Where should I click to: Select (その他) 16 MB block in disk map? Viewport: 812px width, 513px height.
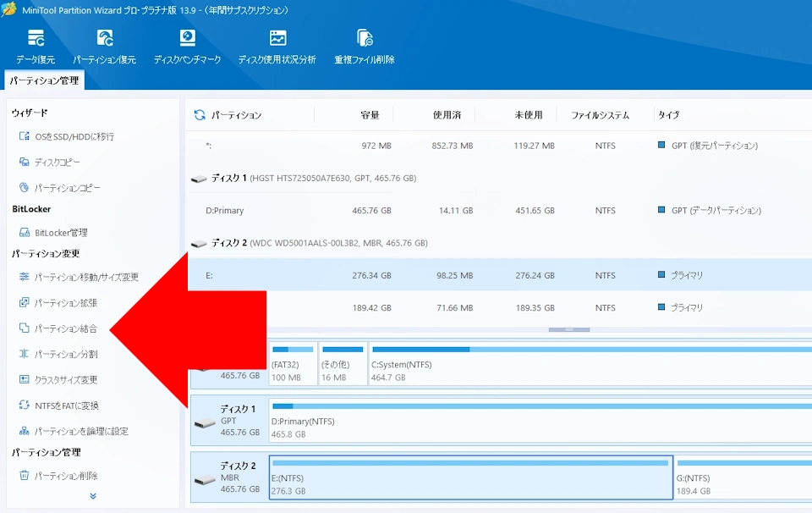pos(343,363)
